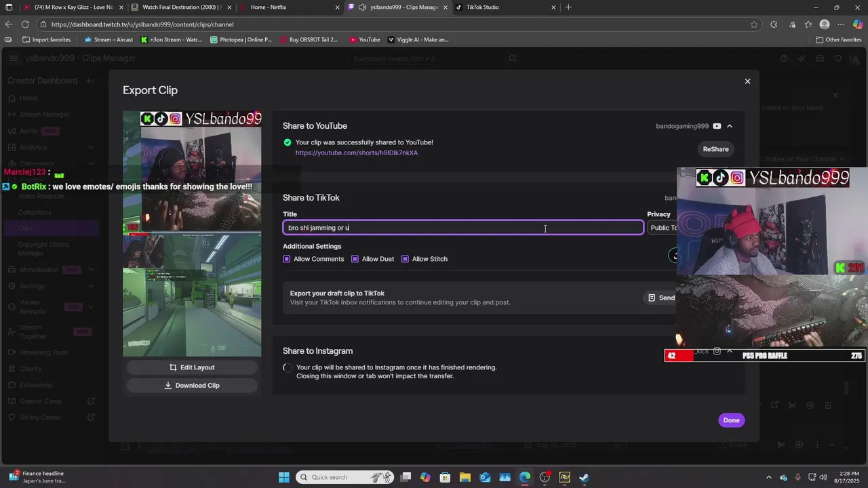The width and height of the screenshot is (868, 488).
Task: Click the Edit Layout button
Action: click(192, 367)
